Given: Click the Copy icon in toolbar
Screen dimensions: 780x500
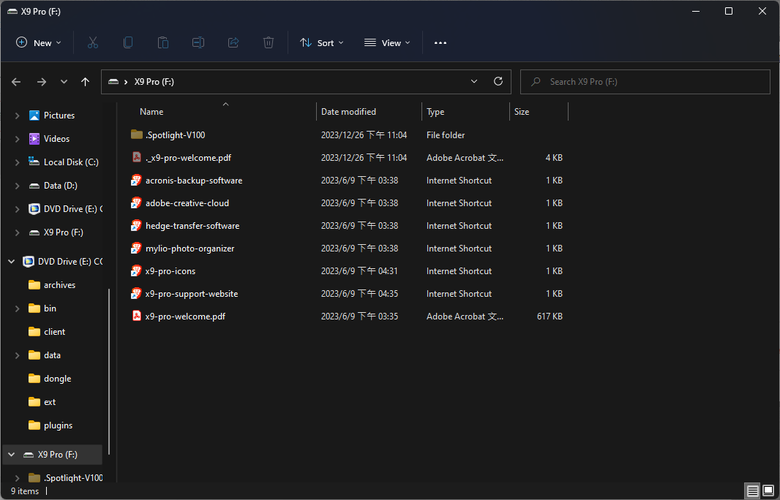Looking at the screenshot, I should point(128,43).
